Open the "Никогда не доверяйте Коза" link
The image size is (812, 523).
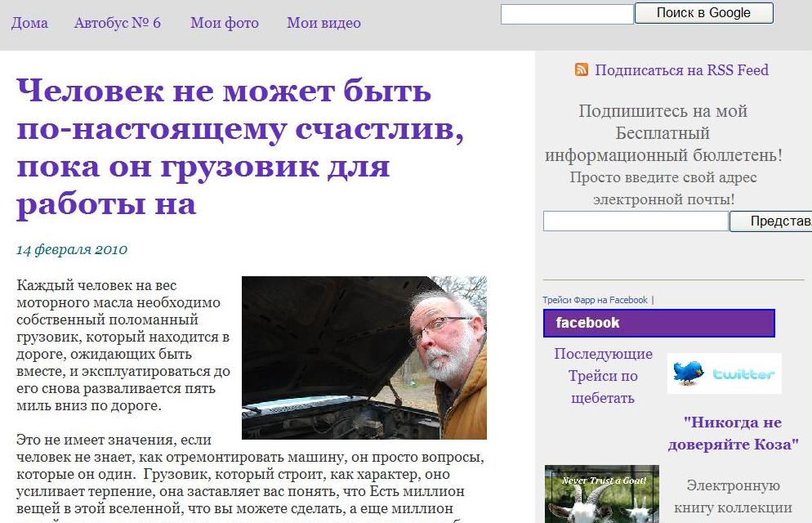[733, 433]
